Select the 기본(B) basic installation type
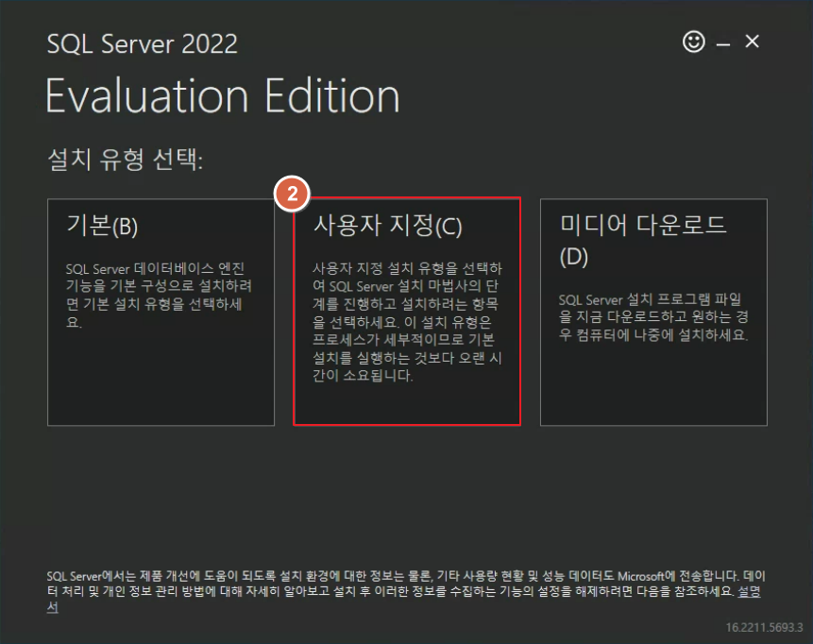Screen dimensions: 813x644 pos(161,313)
